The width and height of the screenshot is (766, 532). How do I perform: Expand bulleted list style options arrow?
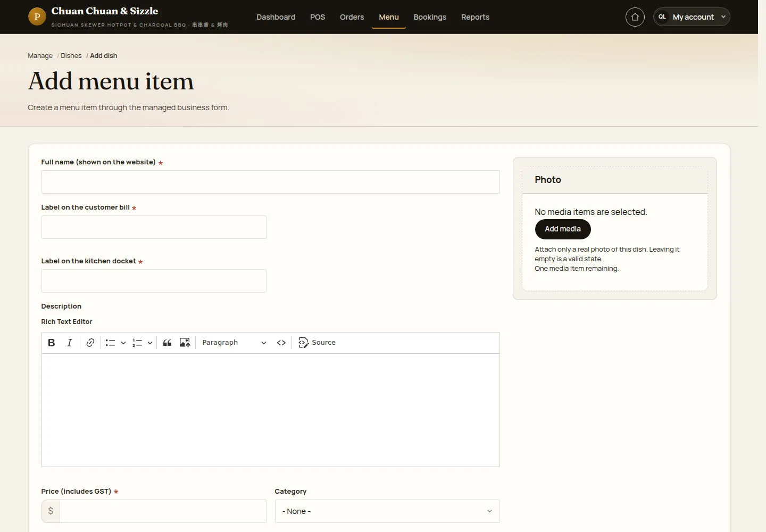(x=123, y=343)
